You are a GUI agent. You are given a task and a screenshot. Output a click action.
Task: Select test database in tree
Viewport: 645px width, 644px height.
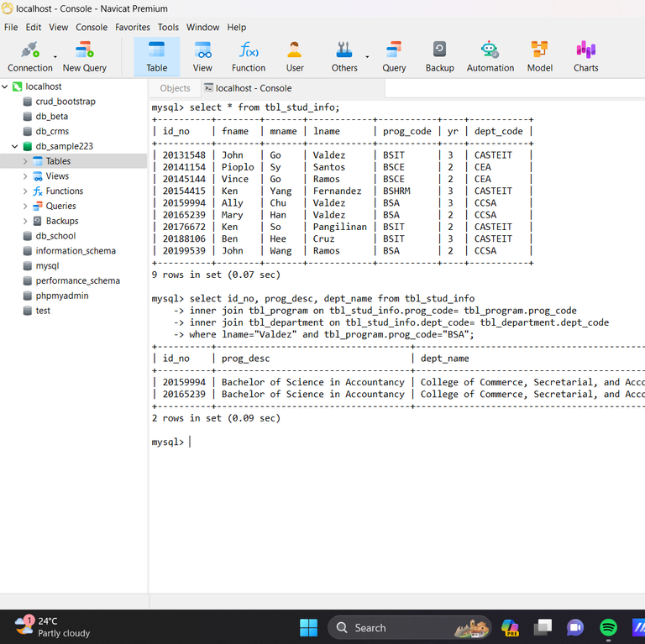pyautogui.click(x=43, y=311)
